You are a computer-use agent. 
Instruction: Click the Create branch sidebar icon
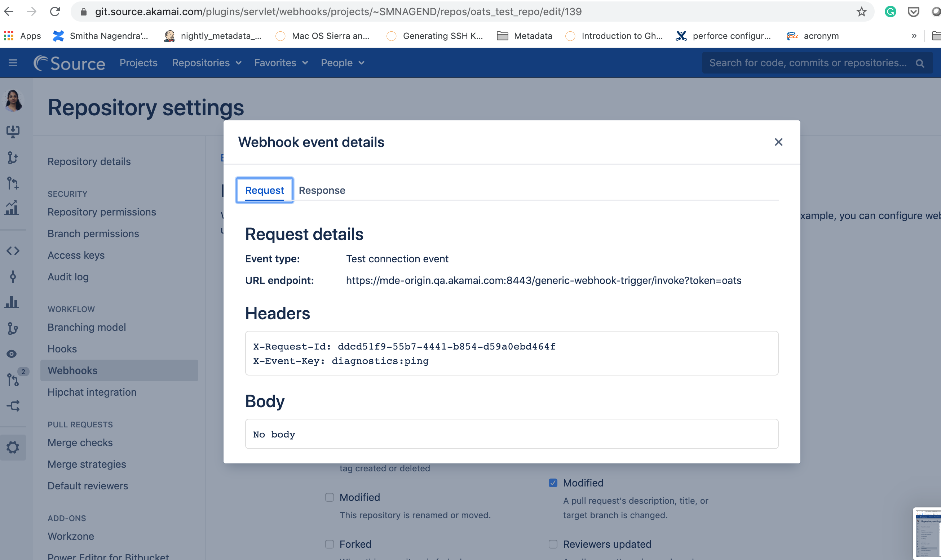(13, 157)
